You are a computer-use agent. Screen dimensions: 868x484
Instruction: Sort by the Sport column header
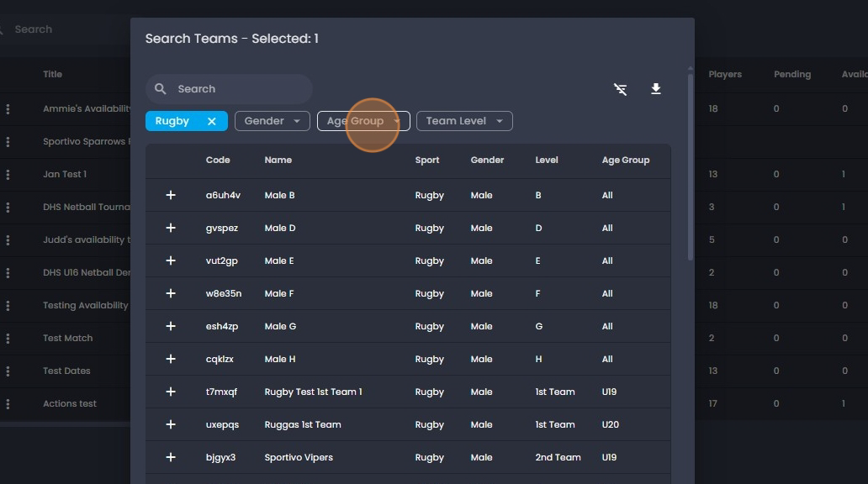(x=426, y=160)
